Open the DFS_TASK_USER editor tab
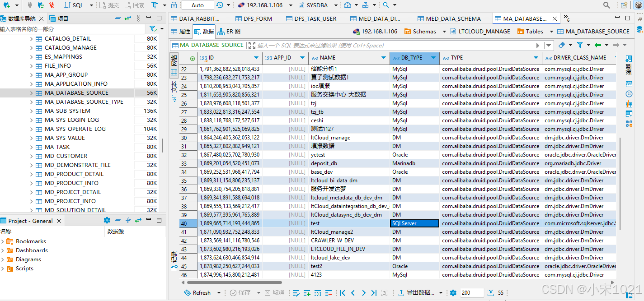Viewport: 644px width, 301px height. click(x=310, y=19)
